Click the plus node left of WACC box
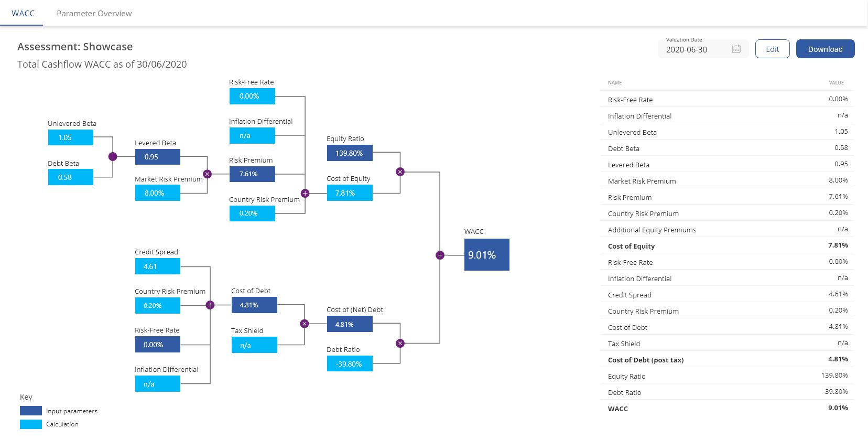This screenshot has width=868, height=439. coord(440,255)
